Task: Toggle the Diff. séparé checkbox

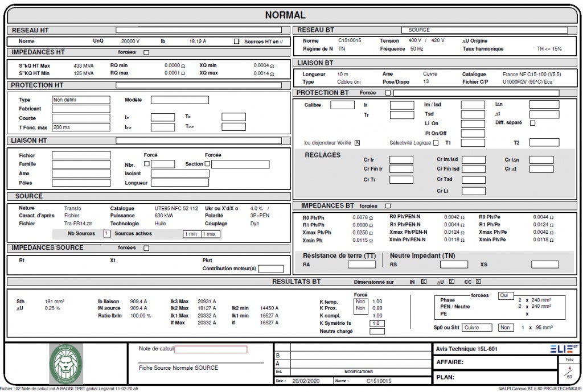Action: [x=532, y=122]
